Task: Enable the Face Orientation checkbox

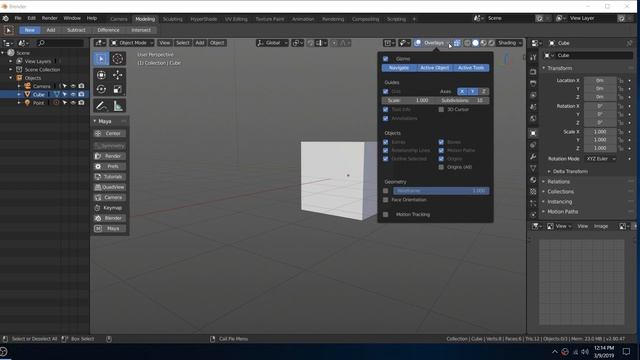Action: pos(386,200)
